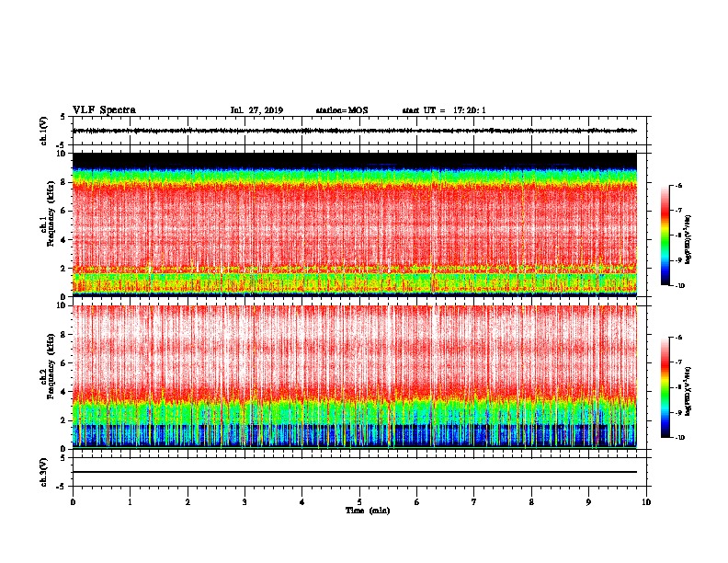The width and height of the screenshot is (728, 563).
Task: Click the "-6" label on ch.2 color bar
Action: 678,338
